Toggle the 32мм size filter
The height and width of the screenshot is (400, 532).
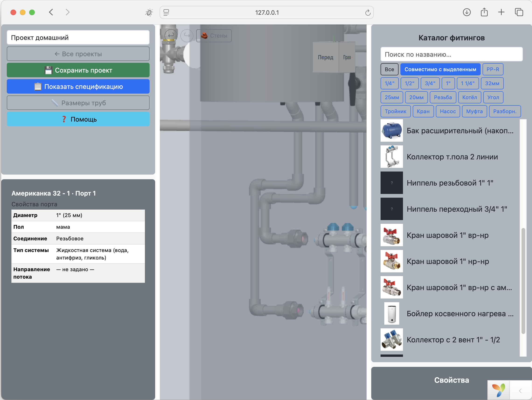point(492,83)
